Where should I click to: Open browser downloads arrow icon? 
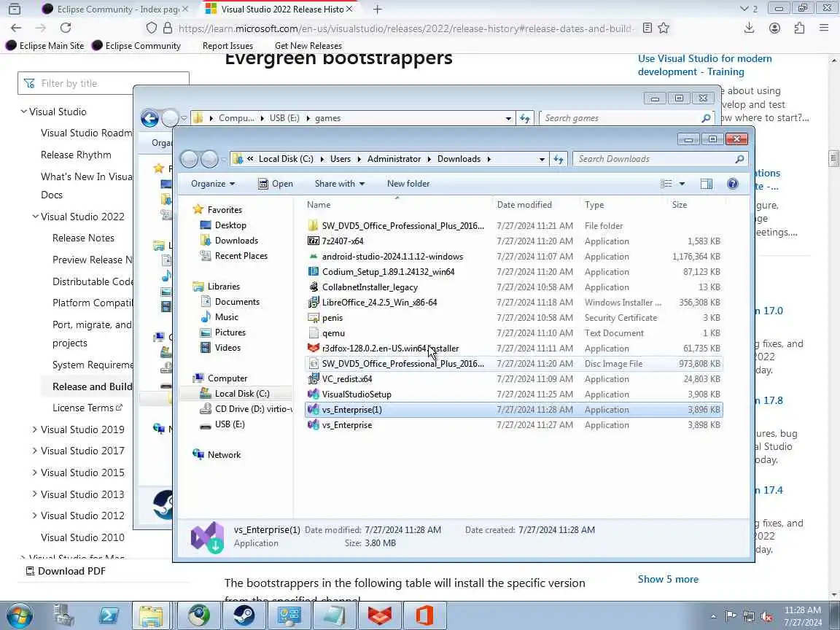[x=749, y=28]
